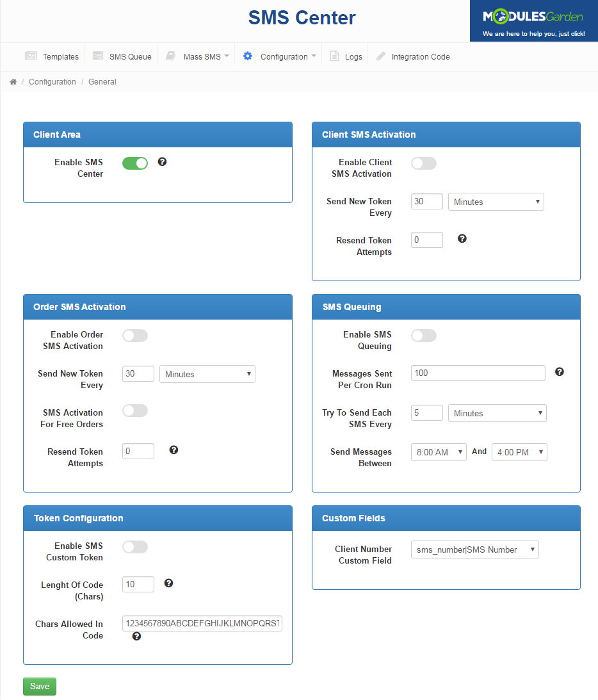
Task: Click the Order SMS Activation panel header
Action: click(158, 307)
